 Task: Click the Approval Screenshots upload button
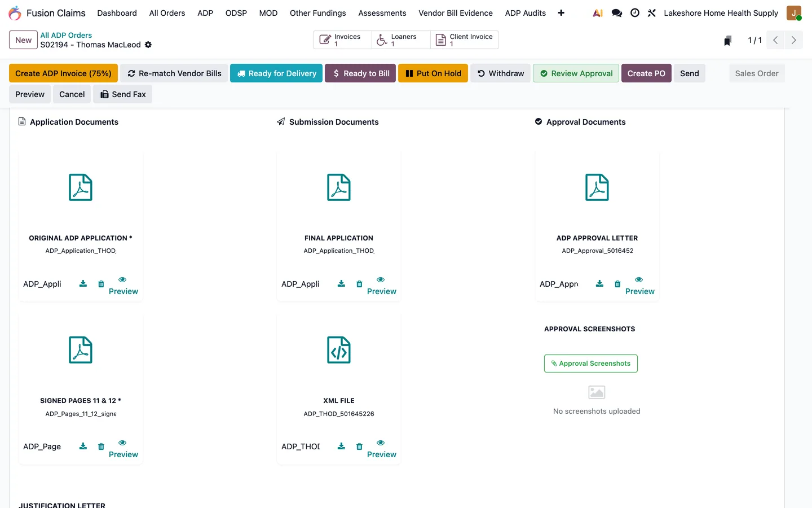tap(590, 364)
